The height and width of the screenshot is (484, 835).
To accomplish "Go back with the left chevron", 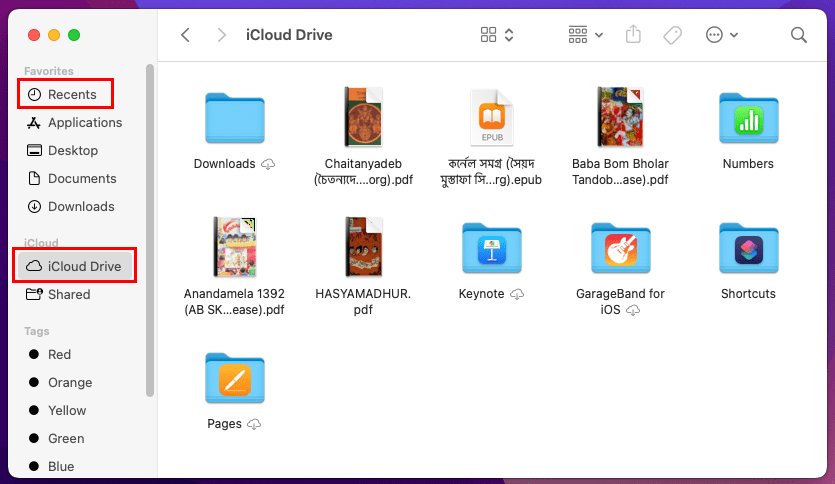I will 185,35.
